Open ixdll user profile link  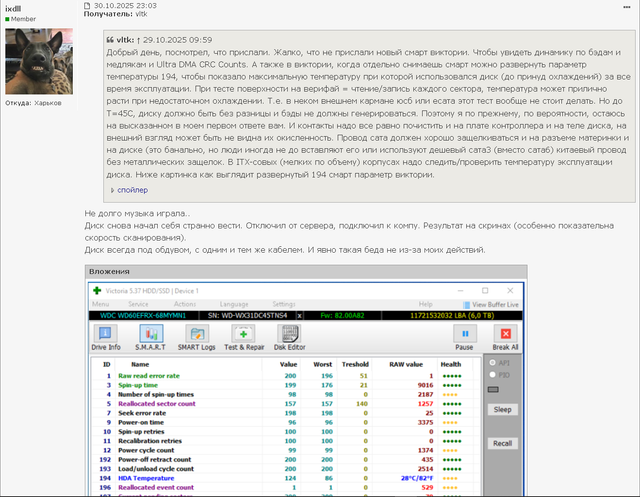coord(13,9)
